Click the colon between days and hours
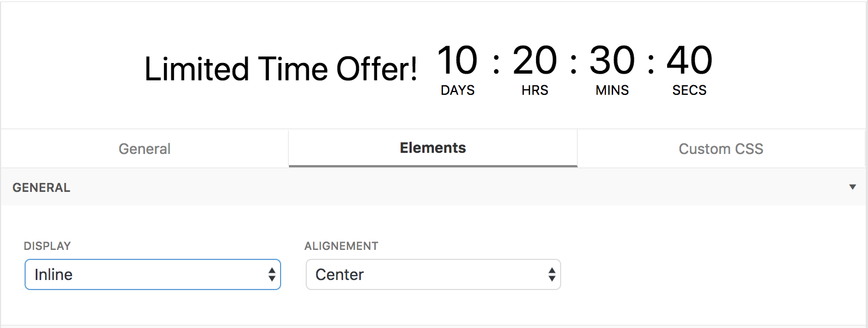The width and height of the screenshot is (868, 328). click(x=496, y=63)
